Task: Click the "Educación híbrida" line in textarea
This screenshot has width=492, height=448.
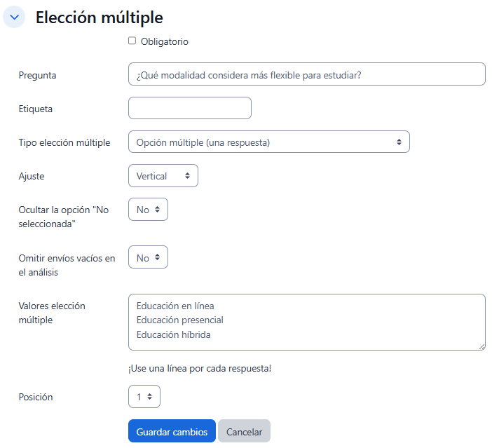Action: (174, 335)
